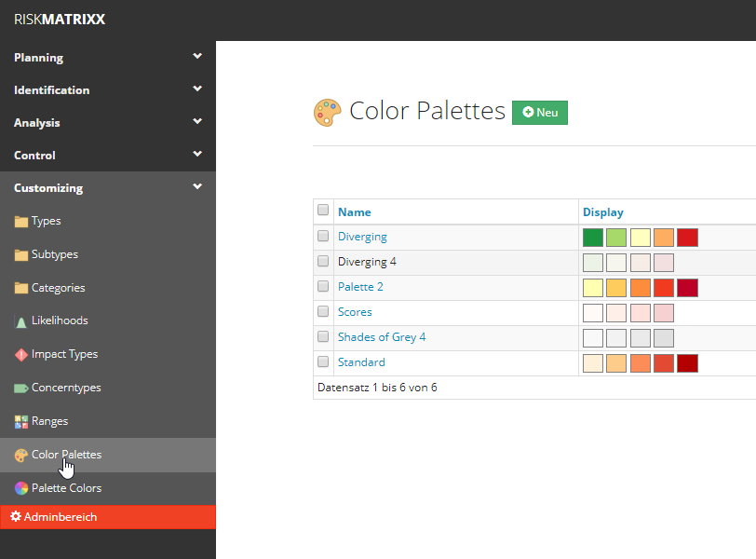This screenshot has width=756, height=559.
Task: Click the Categories folder icon
Action: pos(20,288)
